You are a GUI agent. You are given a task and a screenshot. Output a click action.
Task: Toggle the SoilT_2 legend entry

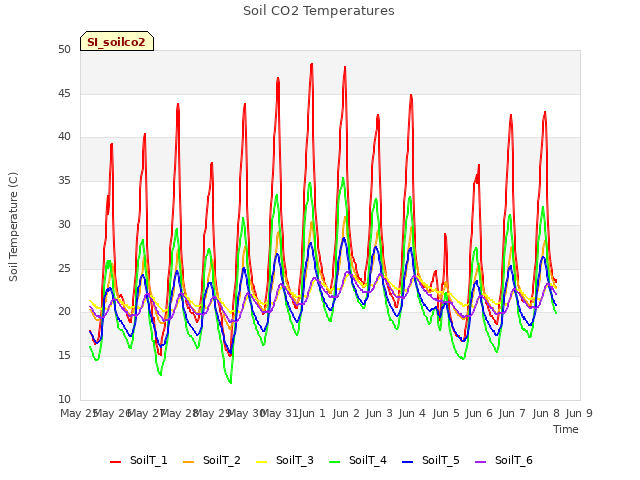(212, 460)
